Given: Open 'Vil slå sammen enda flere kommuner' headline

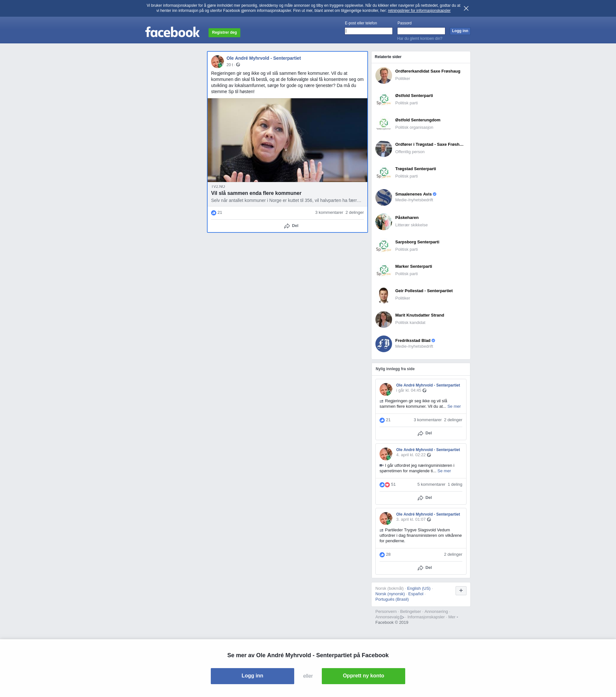Looking at the screenshot, I should (x=256, y=193).
